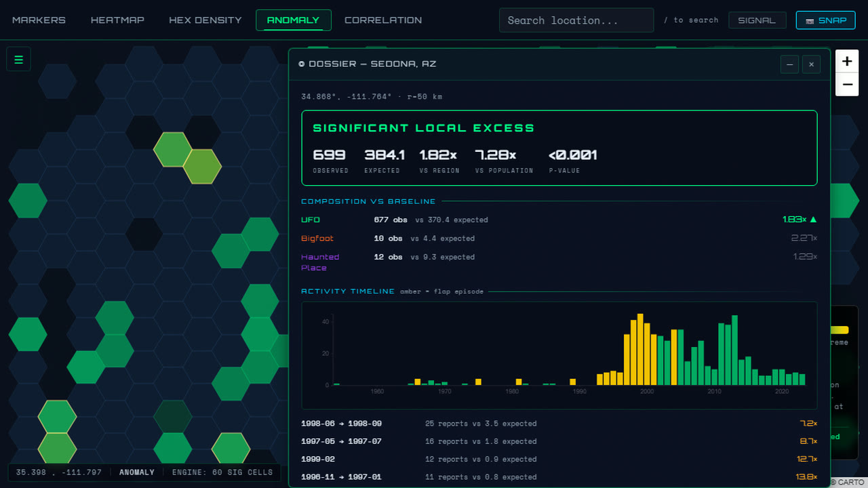The width and height of the screenshot is (868, 488).
Task: Click the status bar coordinates 35.398, -111.797
Action: tap(59, 472)
